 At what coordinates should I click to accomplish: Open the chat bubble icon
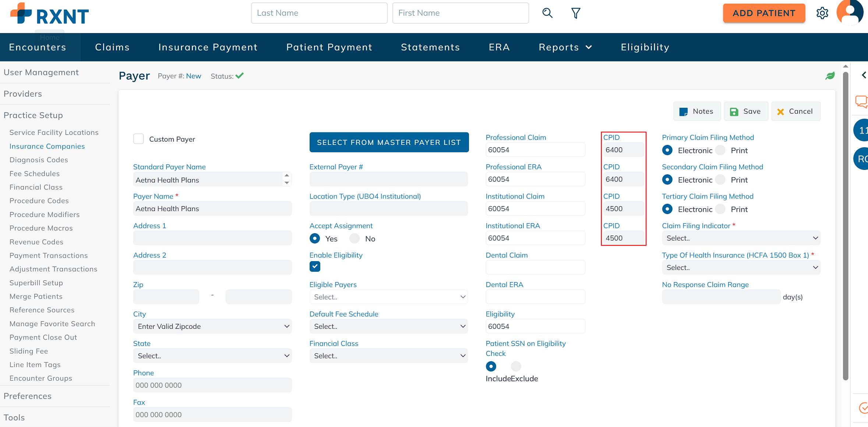click(x=861, y=101)
